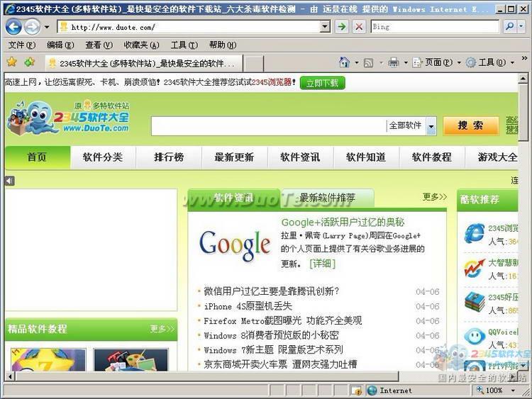Open the 编辑(E) menu

[60, 45]
